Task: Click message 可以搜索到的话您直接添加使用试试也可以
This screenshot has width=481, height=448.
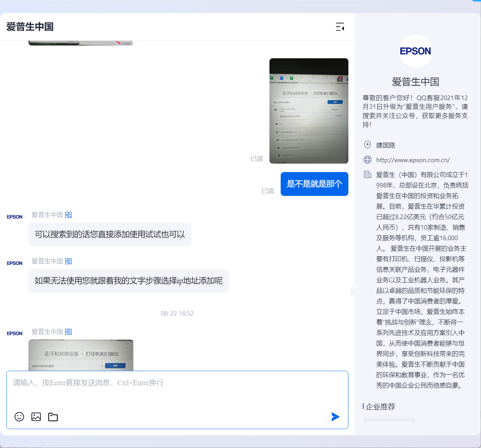Action: click(x=110, y=235)
